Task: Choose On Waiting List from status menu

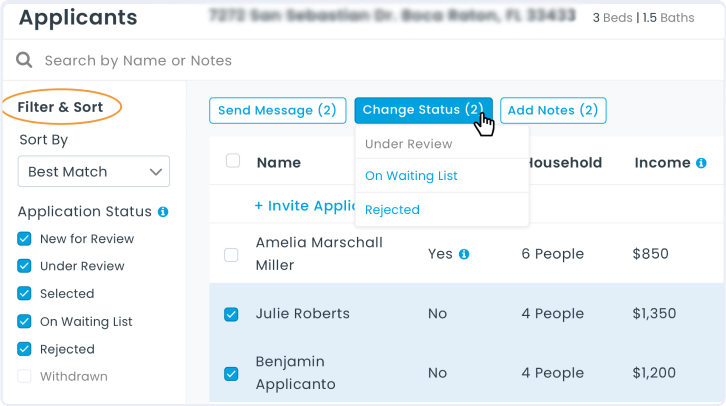Action: [x=411, y=176]
